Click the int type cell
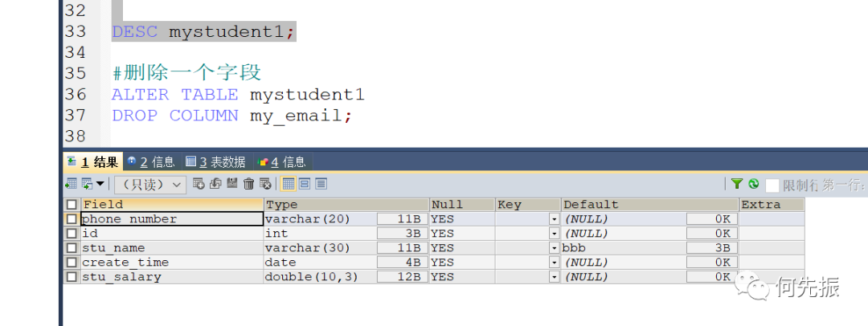The width and height of the screenshot is (868, 326). pyautogui.click(x=320, y=234)
